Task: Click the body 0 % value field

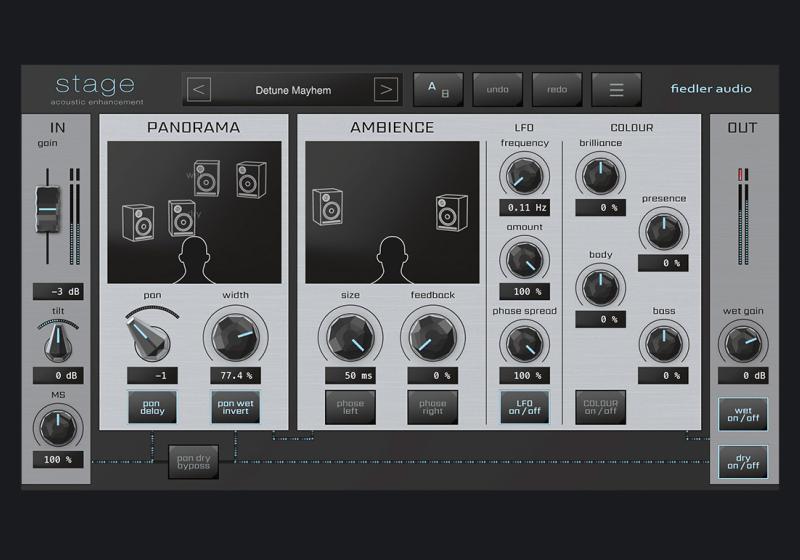Action: point(601,319)
